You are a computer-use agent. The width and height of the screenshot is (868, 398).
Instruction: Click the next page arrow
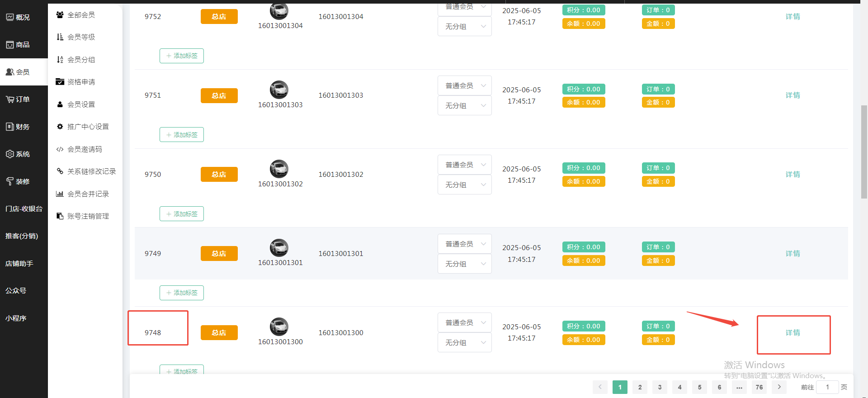[x=779, y=387]
